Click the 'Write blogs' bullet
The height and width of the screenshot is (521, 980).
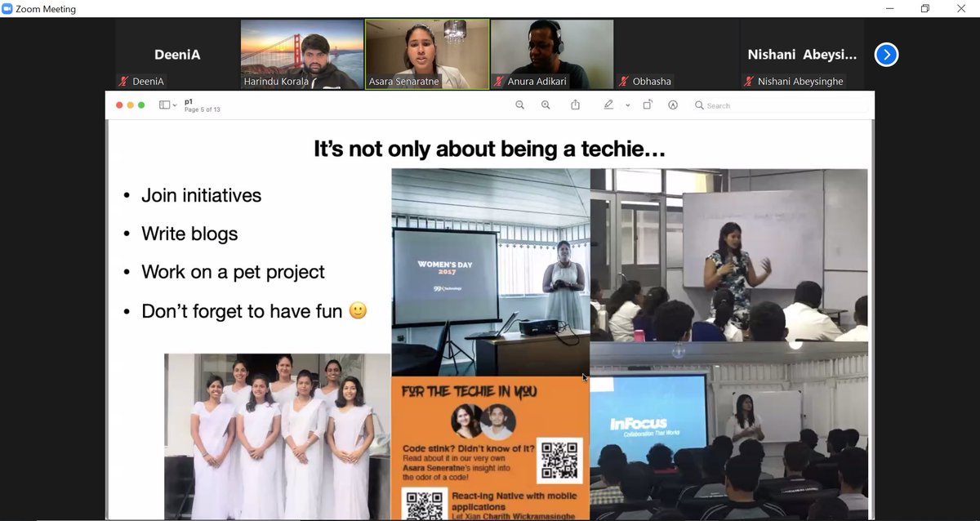(189, 234)
